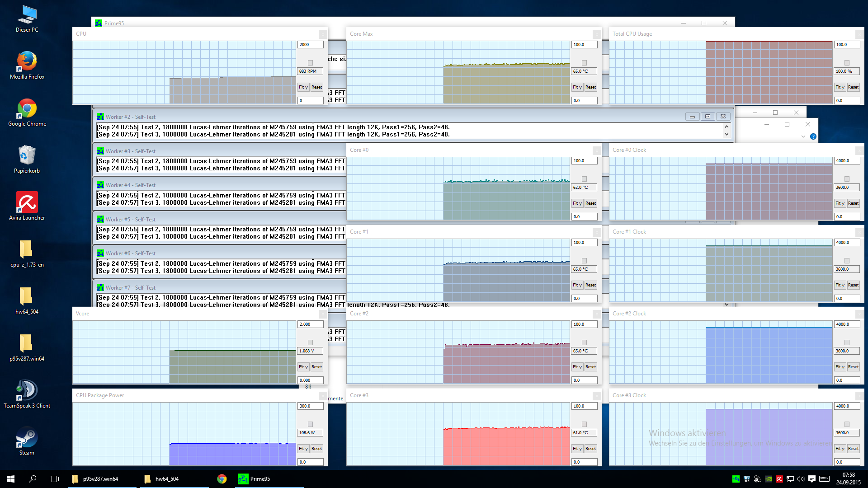Viewport: 868px width, 488px height.
Task: Toggle the checkbox in Vcore graph panel
Action: (310, 343)
